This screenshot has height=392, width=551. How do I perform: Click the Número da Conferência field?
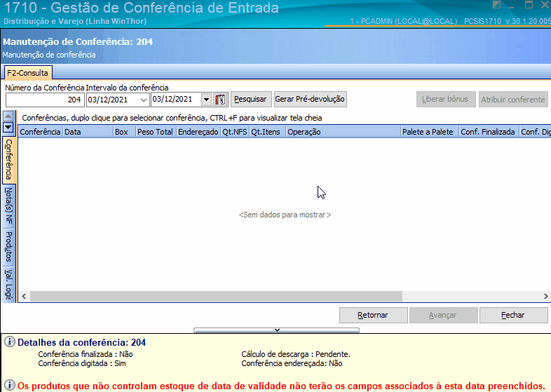45,100
